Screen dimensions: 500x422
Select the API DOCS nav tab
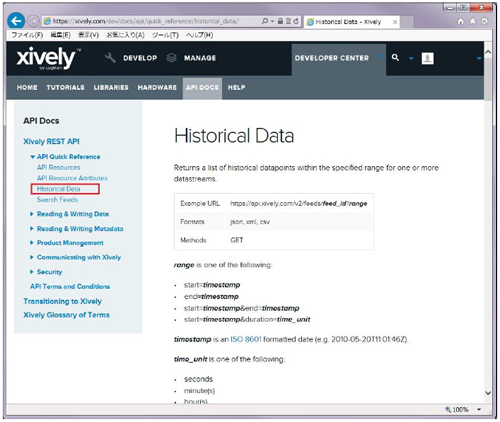tap(202, 88)
